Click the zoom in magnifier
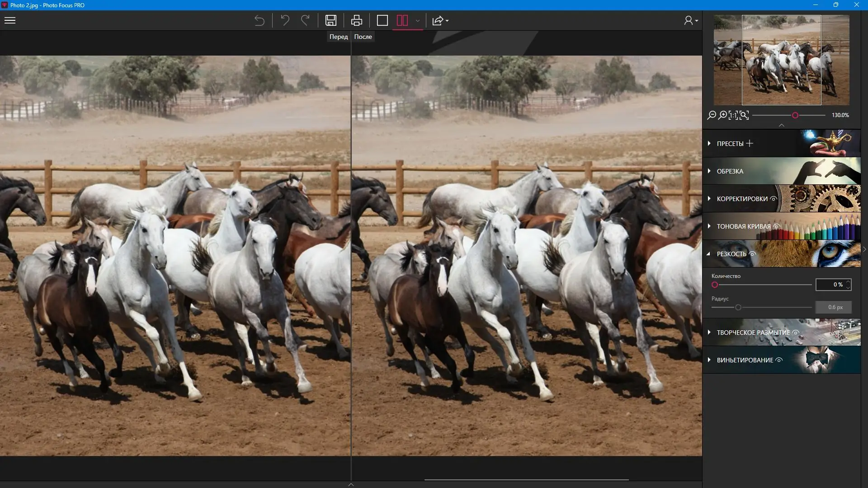This screenshot has height=488, width=868. click(x=722, y=115)
